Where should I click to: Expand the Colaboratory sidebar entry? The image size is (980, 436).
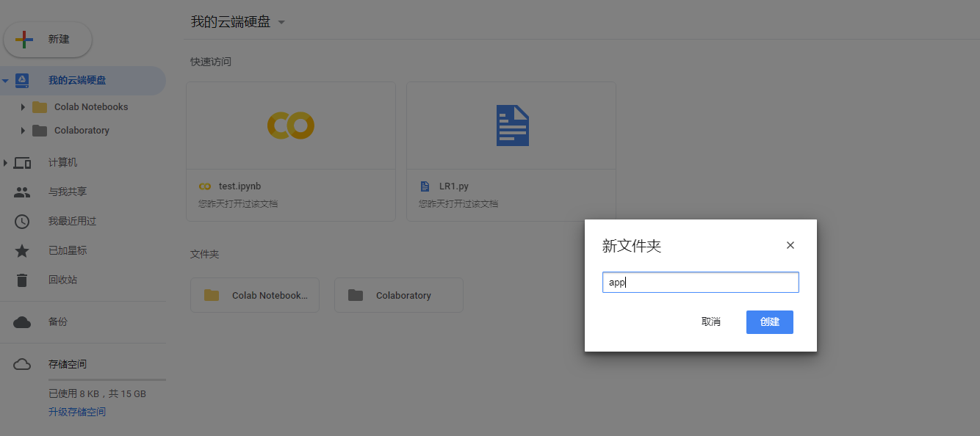pos(22,130)
